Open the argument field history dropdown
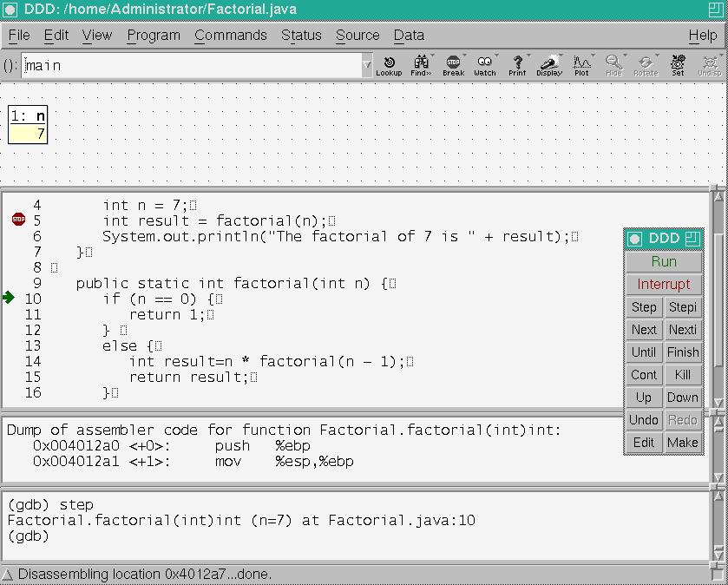Screen dimensions: 728x585 point(367,65)
